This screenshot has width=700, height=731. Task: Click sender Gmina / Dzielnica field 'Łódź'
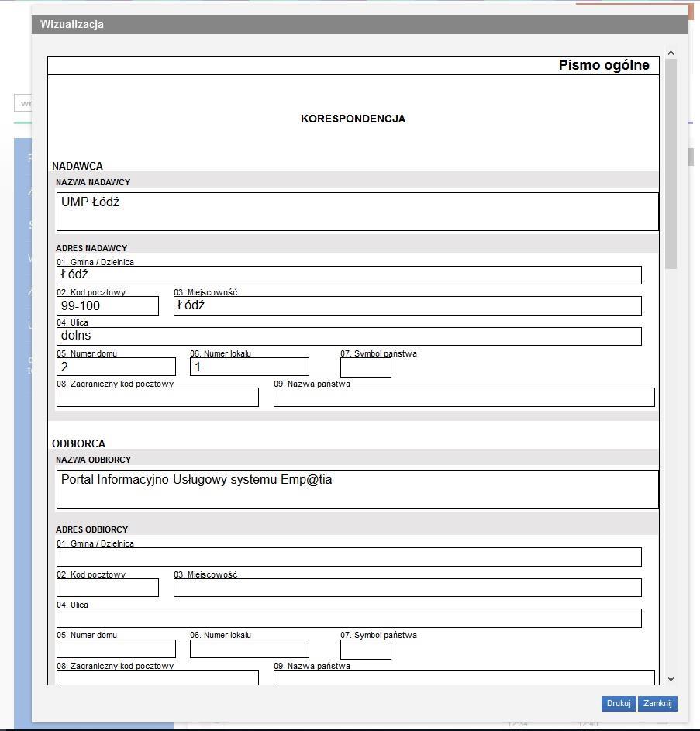pos(349,275)
